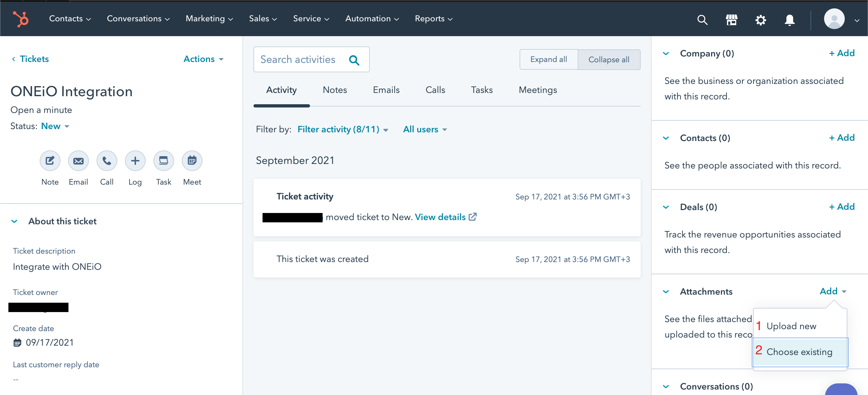868x395 pixels.
Task: Select Choose existing attachment option
Action: coord(800,352)
